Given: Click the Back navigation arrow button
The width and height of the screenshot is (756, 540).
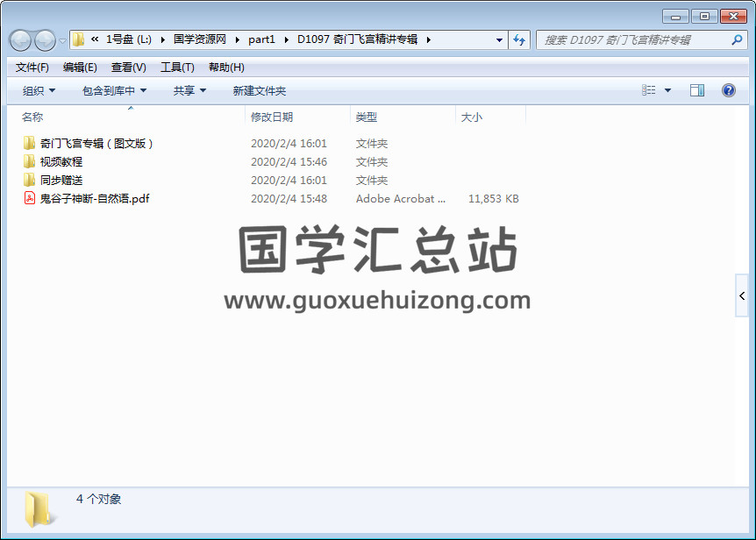Looking at the screenshot, I should (x=21, y=40).
